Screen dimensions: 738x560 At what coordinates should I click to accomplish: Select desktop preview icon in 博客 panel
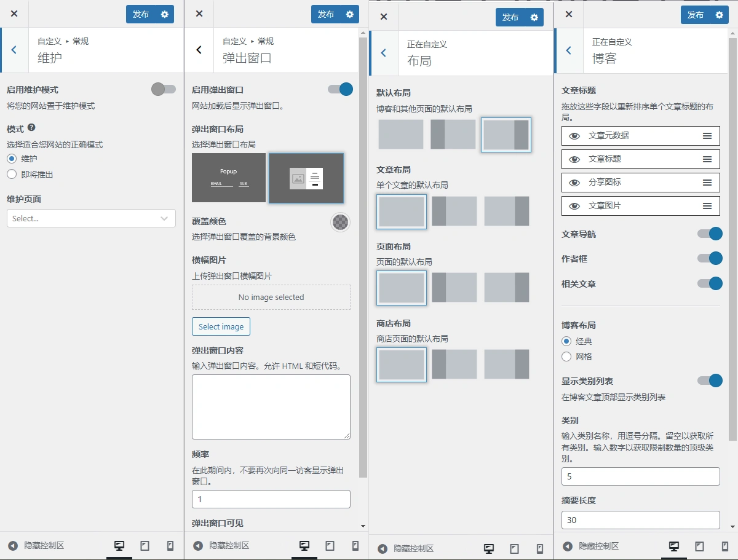pyautogui.click(x=673, y=546)
